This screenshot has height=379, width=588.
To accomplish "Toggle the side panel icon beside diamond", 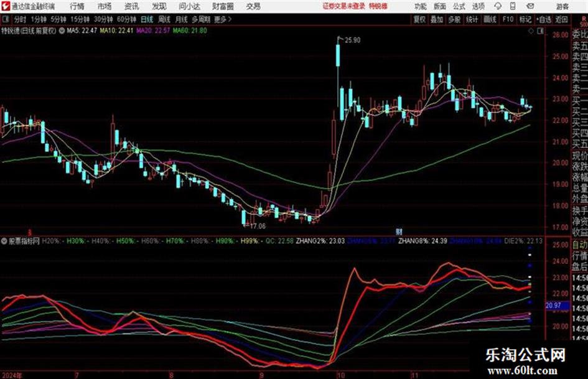I will (x=540, y=31).
